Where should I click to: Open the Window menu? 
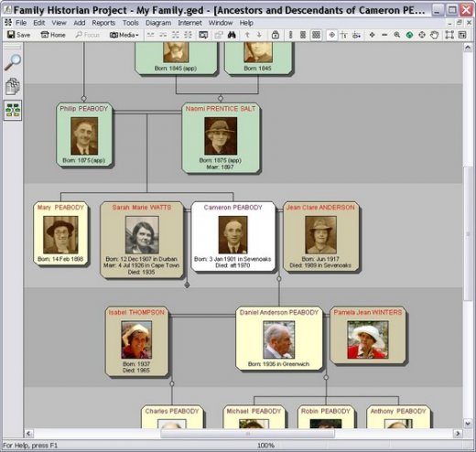coord(221,23)
